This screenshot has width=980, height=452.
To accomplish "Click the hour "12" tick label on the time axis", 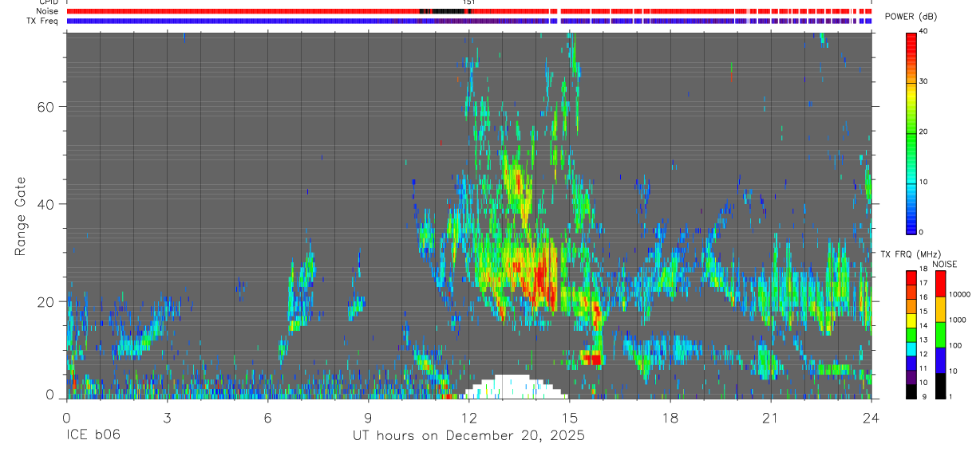I will pos(468,417).
